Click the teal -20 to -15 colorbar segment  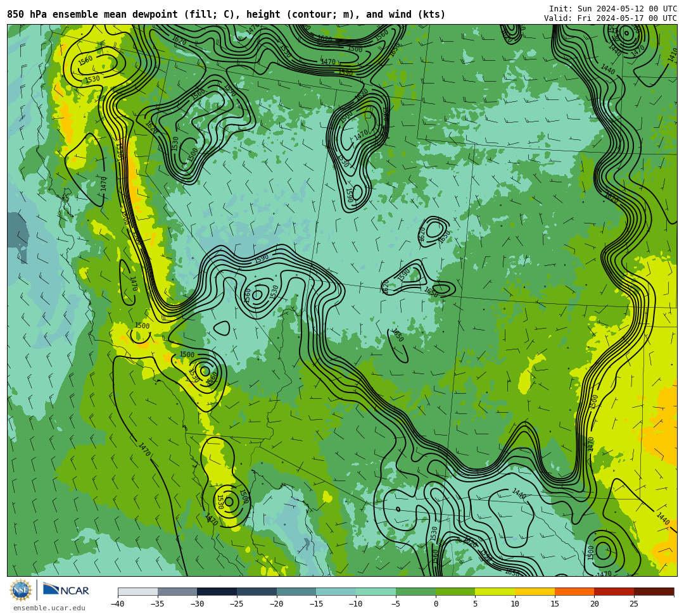coord(296,591)
